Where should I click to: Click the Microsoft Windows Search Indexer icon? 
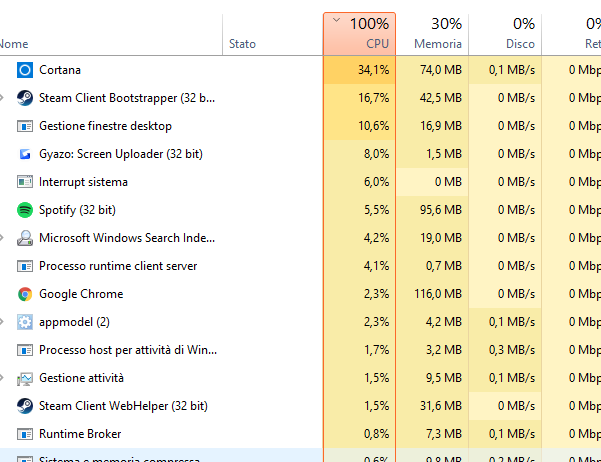(x=25, y=238)
